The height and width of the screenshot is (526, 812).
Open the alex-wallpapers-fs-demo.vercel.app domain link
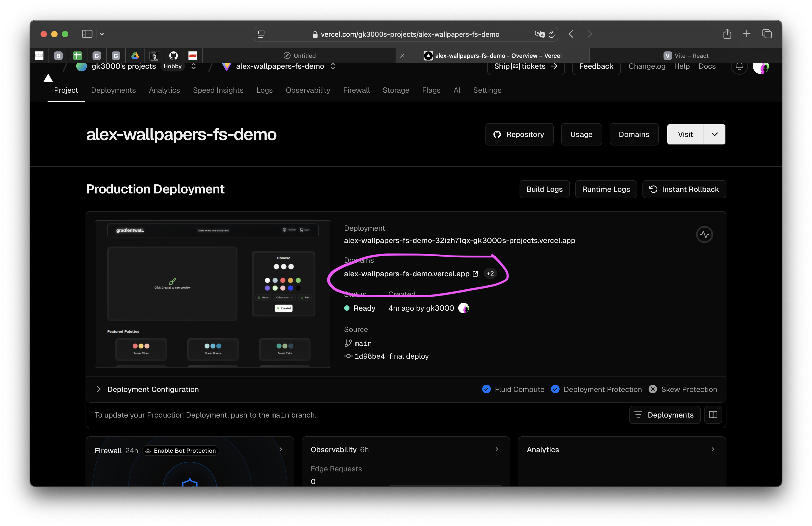point(411,274)
